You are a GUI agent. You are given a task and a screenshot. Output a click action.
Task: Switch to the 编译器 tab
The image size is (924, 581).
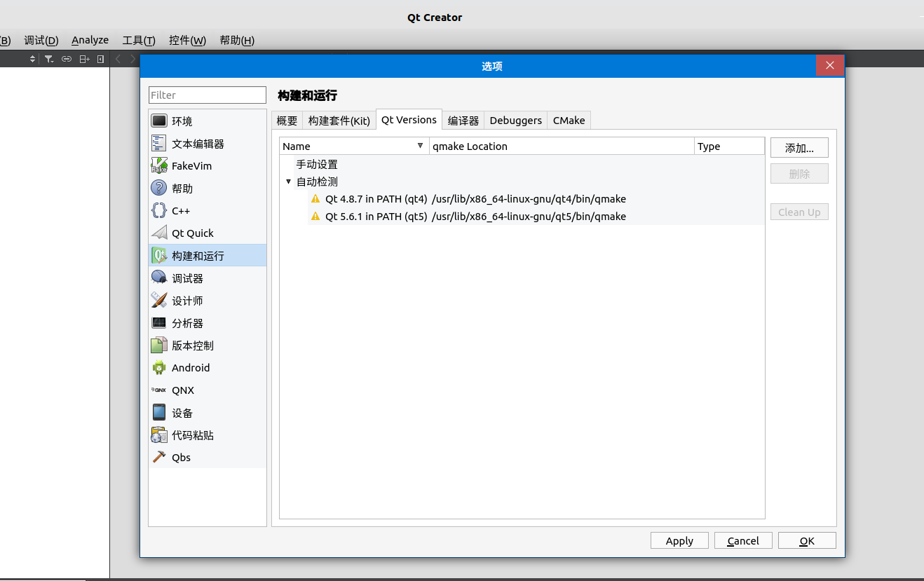[463, 121]
